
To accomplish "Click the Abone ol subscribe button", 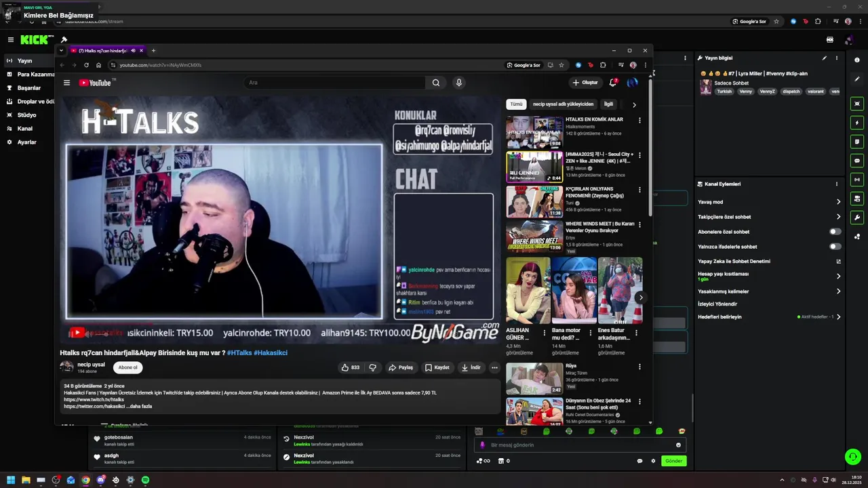I will 128,367.
